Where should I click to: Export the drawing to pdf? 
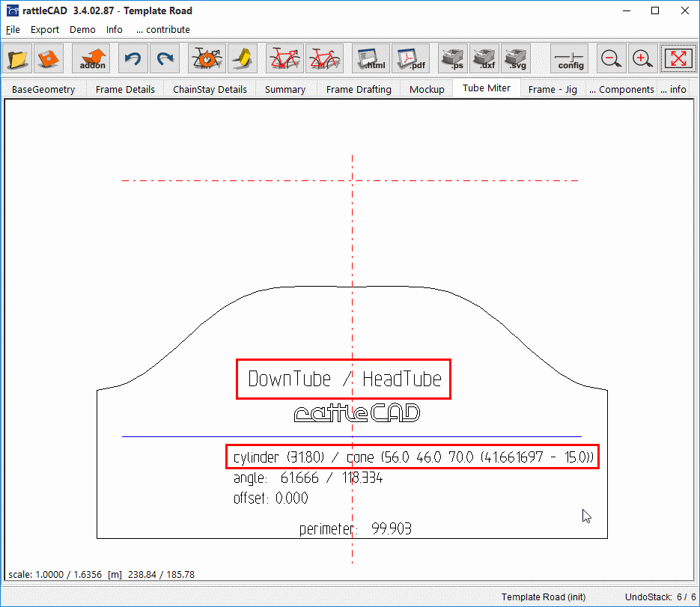[x=411, y=58]
